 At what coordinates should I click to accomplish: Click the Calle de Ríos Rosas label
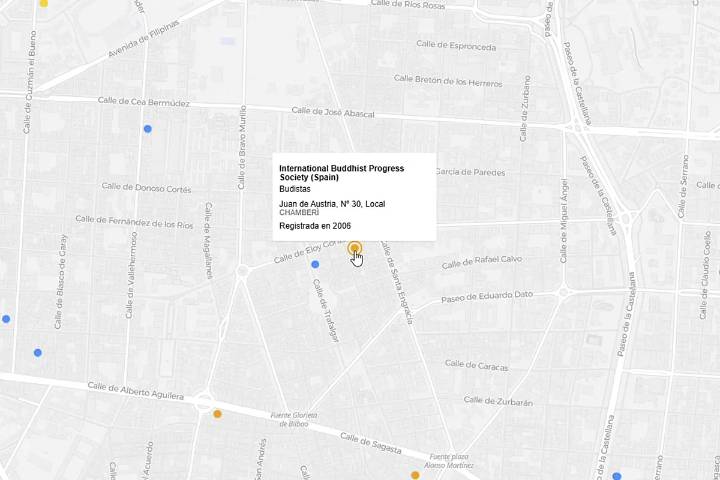click(x=408, y=5)
